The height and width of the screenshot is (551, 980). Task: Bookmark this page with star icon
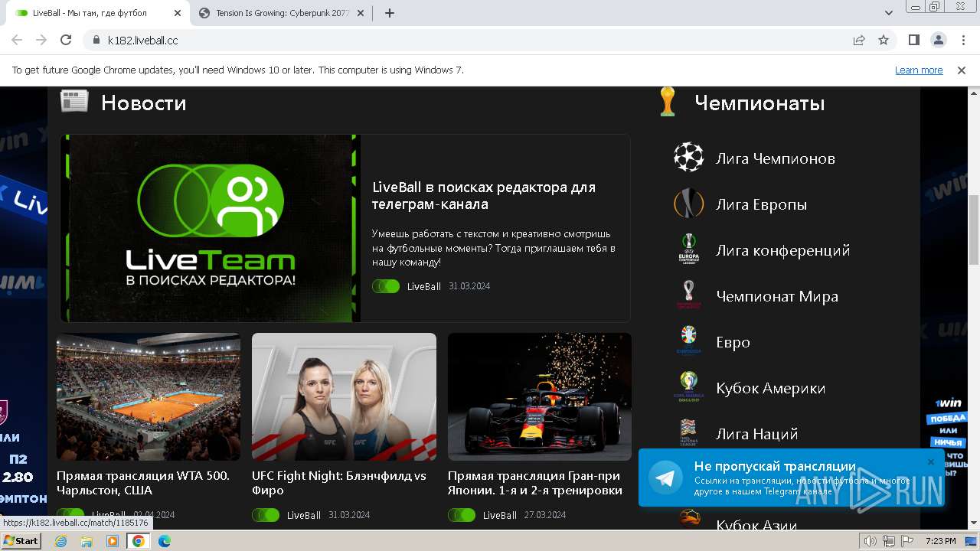884,40
